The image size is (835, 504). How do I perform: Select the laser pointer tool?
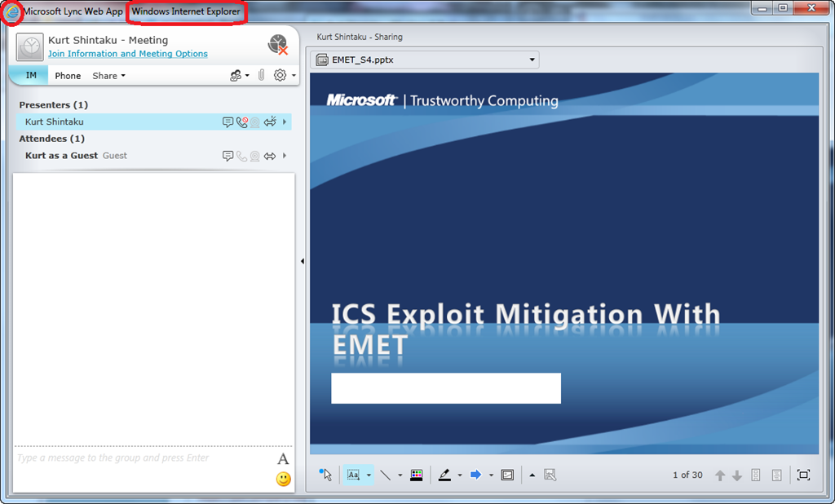click(326, 475)
